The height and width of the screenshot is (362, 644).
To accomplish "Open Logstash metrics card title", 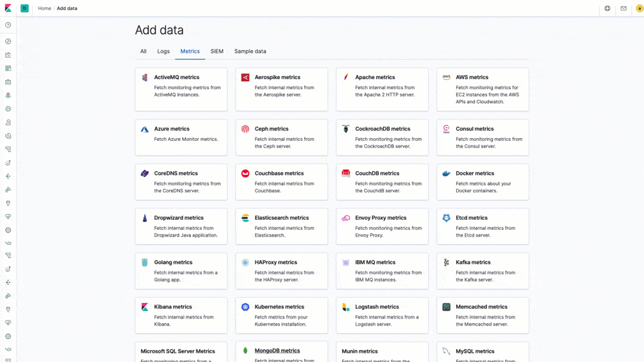I will [377, 306].
